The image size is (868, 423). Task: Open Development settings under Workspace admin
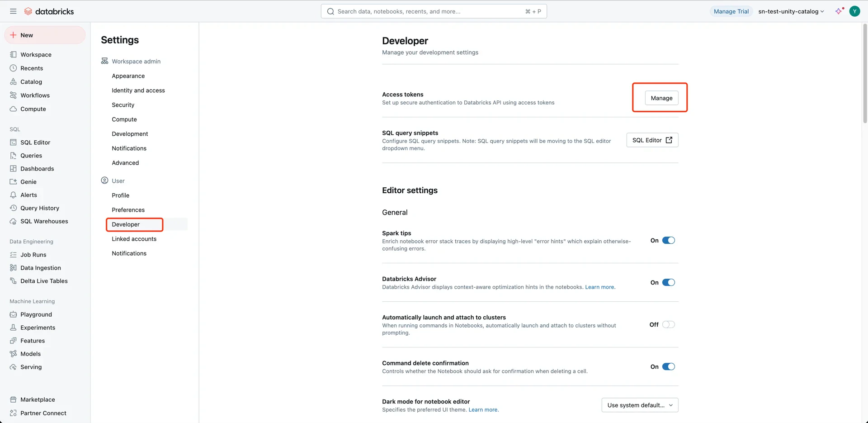click(130, 134)
